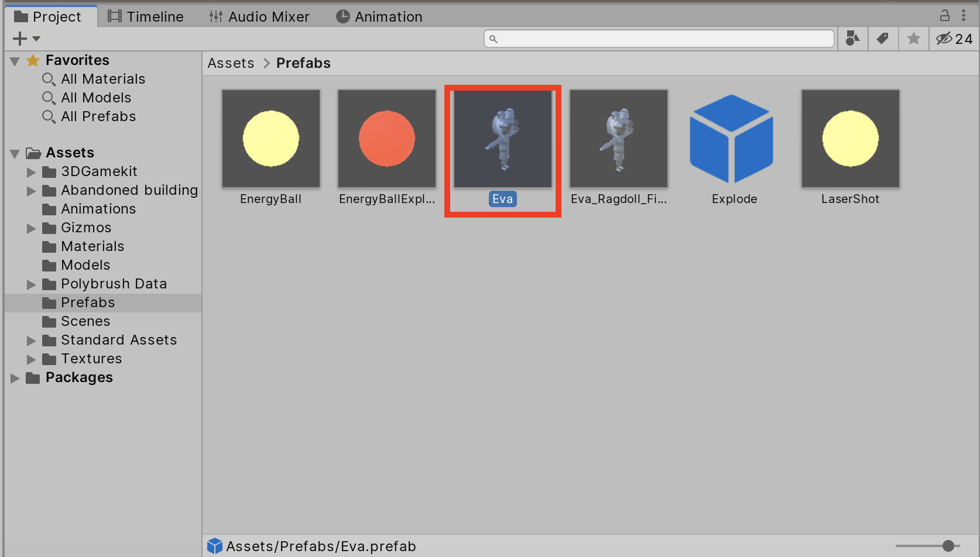Click the Textures folder icon
Screen dimensions: 980x557
(49, 359)
